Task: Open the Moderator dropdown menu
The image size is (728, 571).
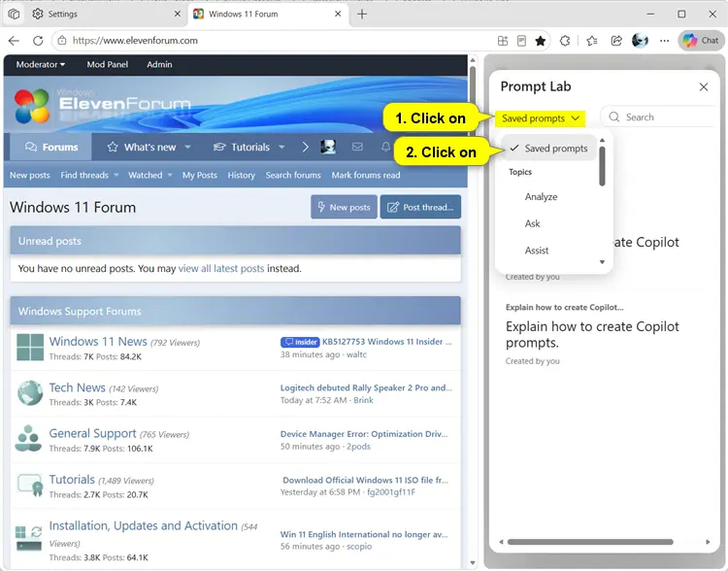Action: (x=41, y=65)
